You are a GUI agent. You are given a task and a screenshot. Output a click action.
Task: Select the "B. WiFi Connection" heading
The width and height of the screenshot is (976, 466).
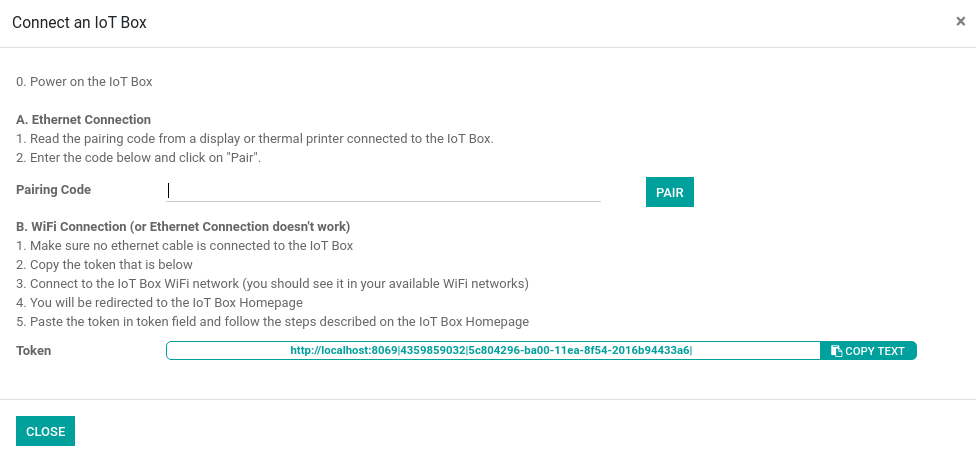(183, 226)
